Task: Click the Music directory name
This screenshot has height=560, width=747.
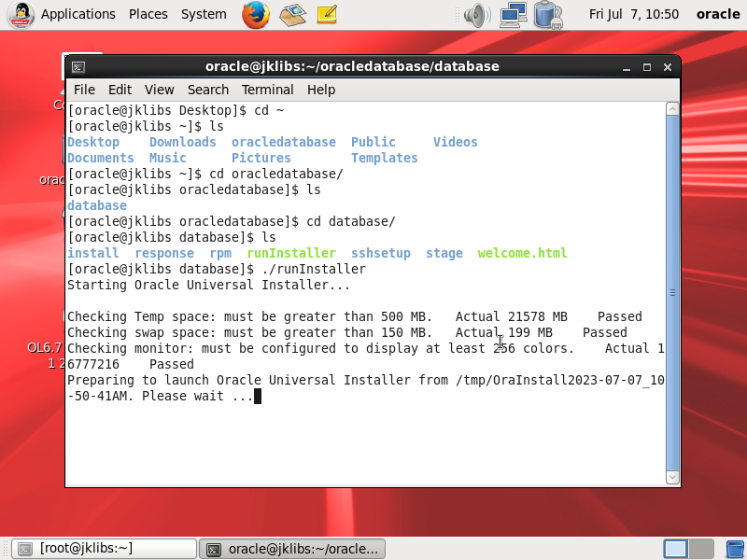Action: tap(168, 158)
